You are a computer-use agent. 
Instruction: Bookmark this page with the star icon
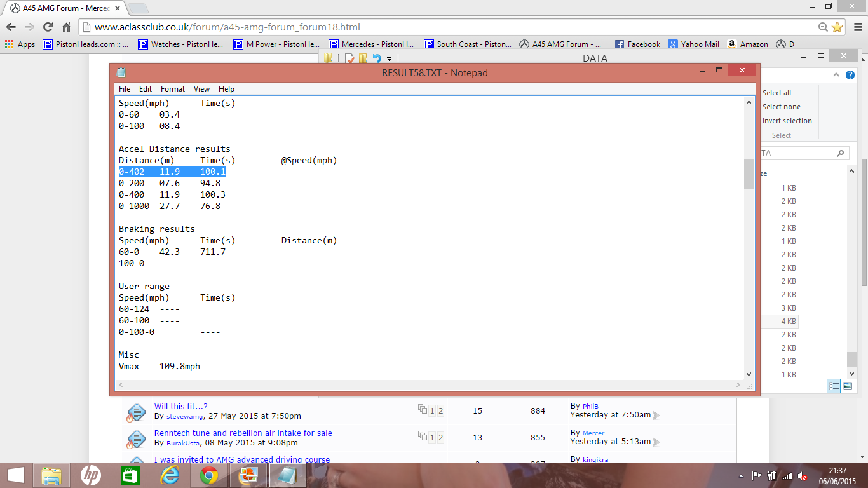point(837,27)
